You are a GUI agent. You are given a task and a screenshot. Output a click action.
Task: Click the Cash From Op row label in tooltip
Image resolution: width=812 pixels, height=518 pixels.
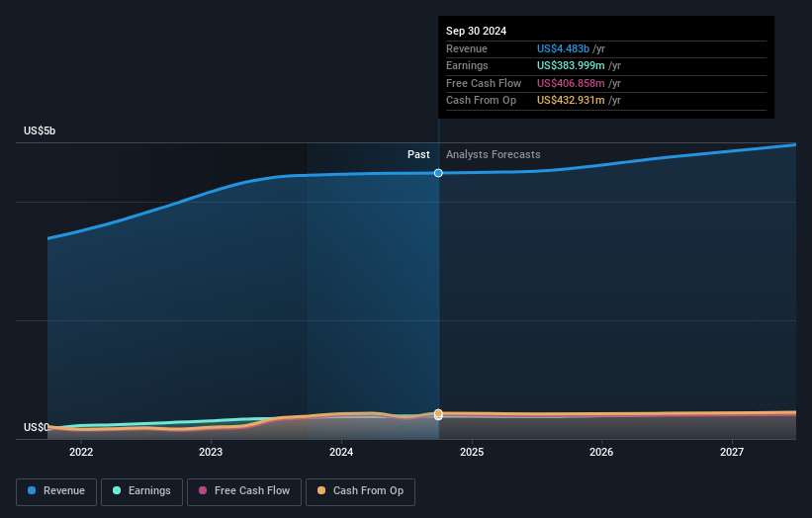(481, 101)
